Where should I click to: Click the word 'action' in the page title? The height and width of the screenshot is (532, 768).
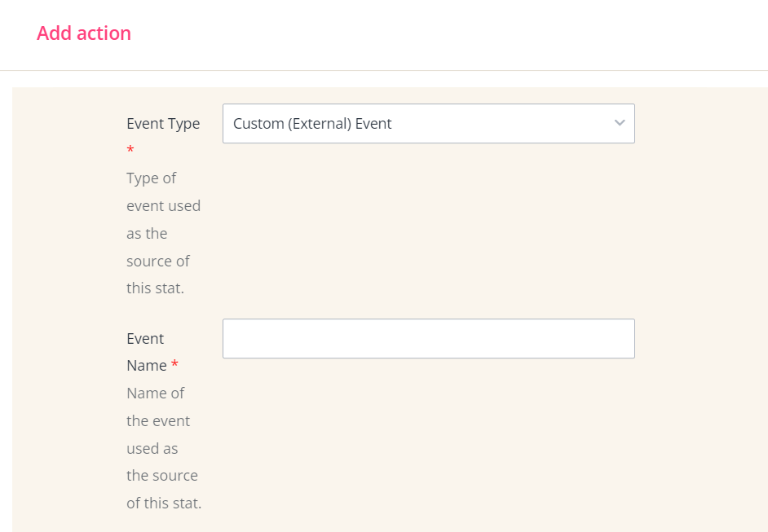coord(103,33)
